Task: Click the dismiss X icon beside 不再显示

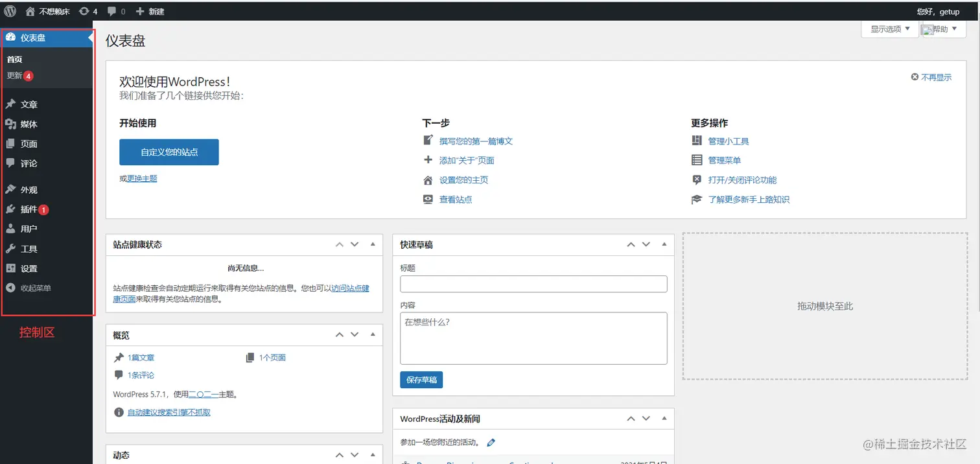Action: click(x=915, y=77)
